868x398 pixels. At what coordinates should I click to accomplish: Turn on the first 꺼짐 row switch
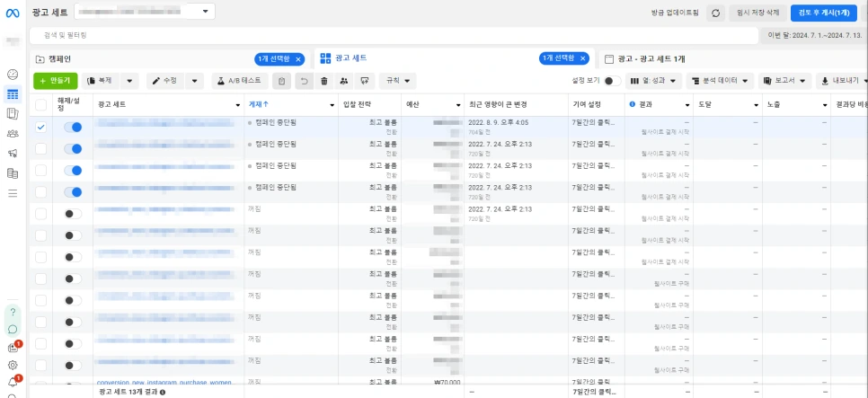pyautogui.click(x=73, y=214)
